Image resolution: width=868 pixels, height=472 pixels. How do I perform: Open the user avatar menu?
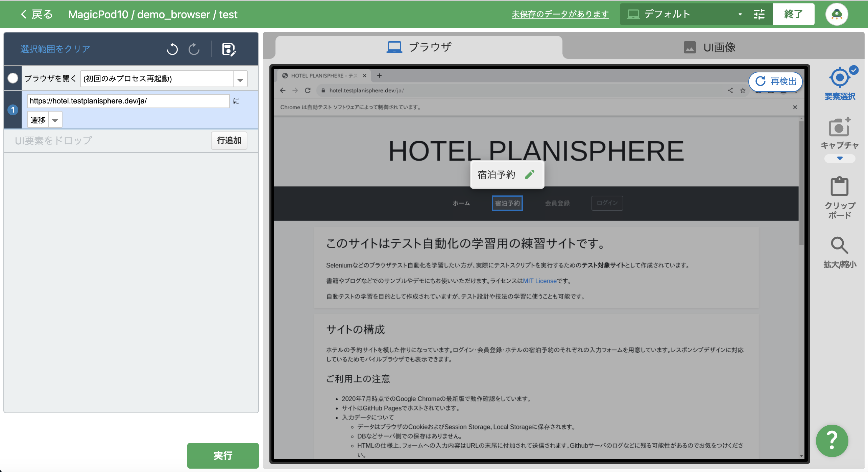(x=837, y=14)
